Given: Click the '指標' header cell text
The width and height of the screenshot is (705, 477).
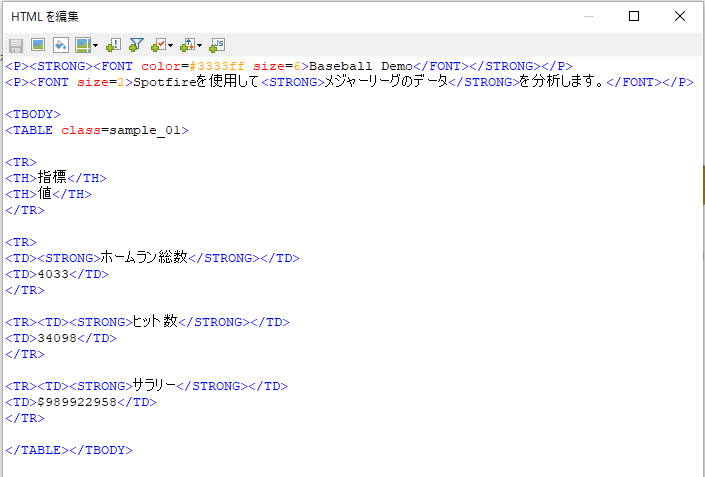Looking at the screenshot, I should (x=52, y=177).
